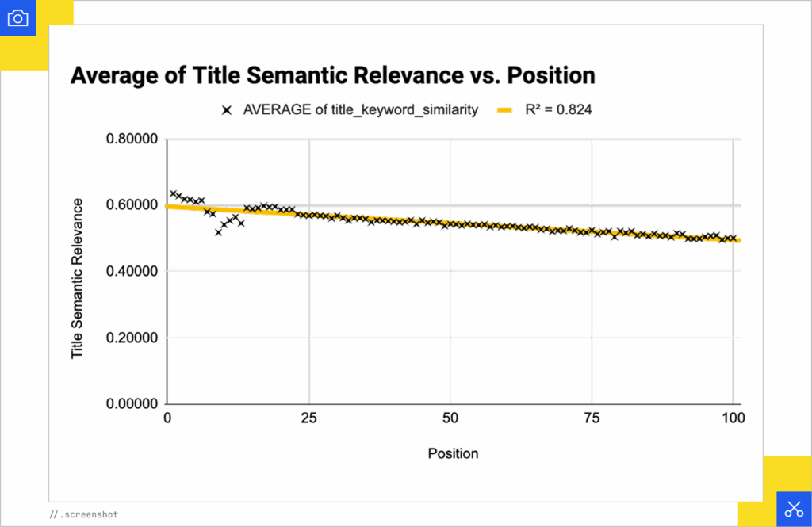The height and width of the screenshot is (527, 812).
Task: Select the 0.40000 y-axis tick label
Action: click(x=127, y=272)
